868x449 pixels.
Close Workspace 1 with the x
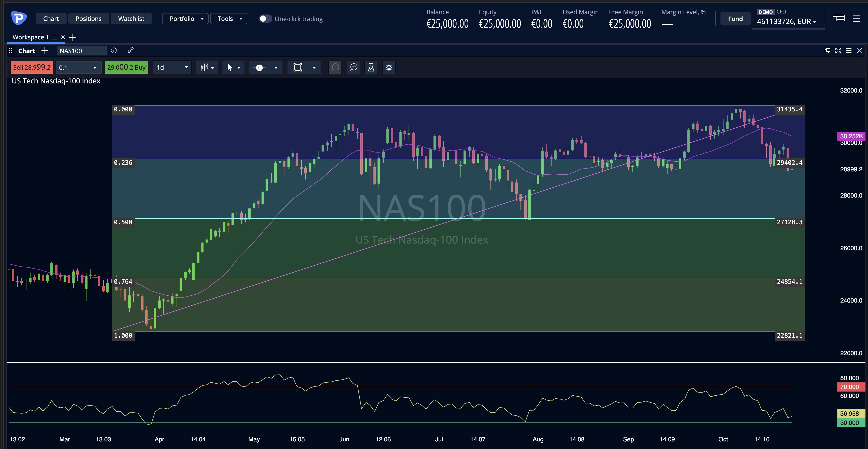pyautogui.click(x=63, y=37)
